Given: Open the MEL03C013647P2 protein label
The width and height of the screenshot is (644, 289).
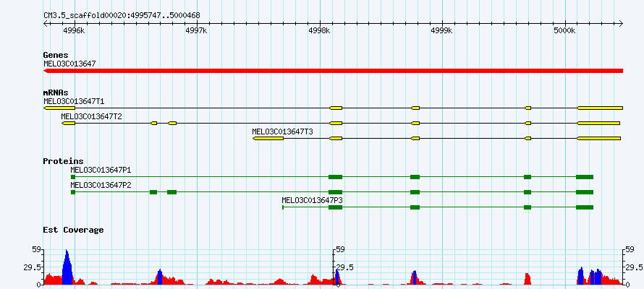Looking at the screenshot, I should (101, 185).
